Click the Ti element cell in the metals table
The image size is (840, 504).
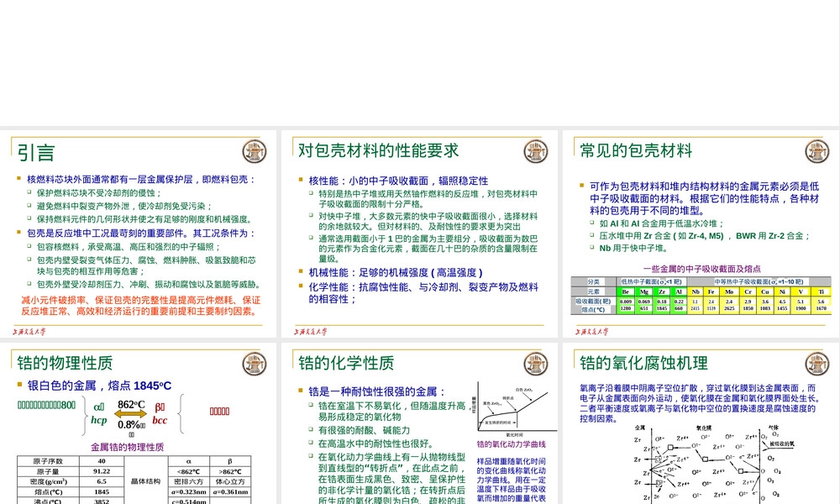click(x=822, y=291)
